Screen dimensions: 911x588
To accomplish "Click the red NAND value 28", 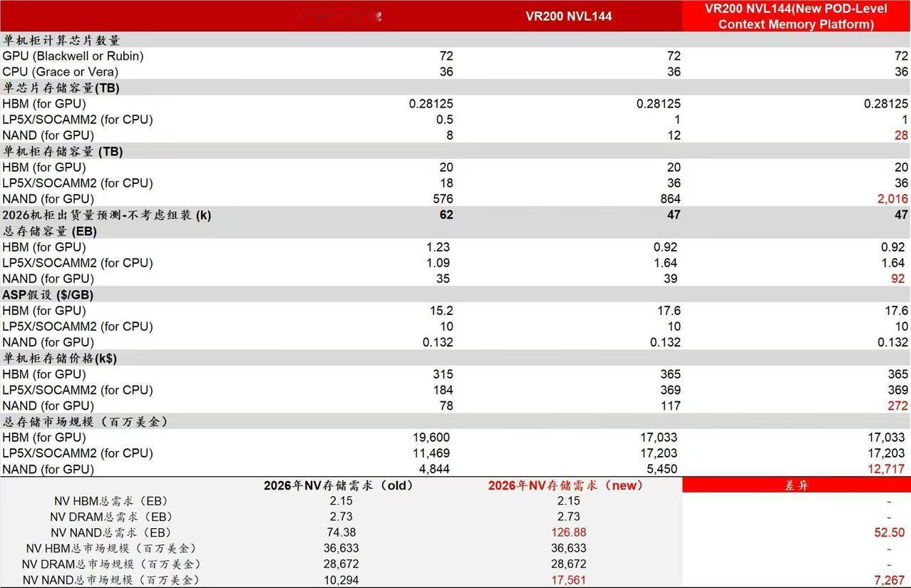I will click(900, 135).
